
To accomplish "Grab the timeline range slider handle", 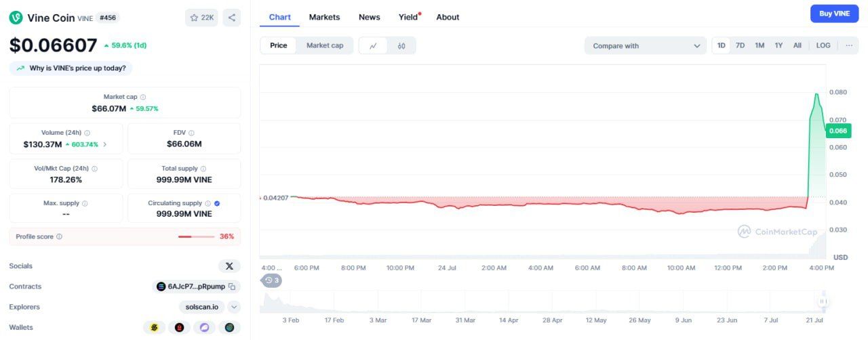I will (x=823, y=301).
